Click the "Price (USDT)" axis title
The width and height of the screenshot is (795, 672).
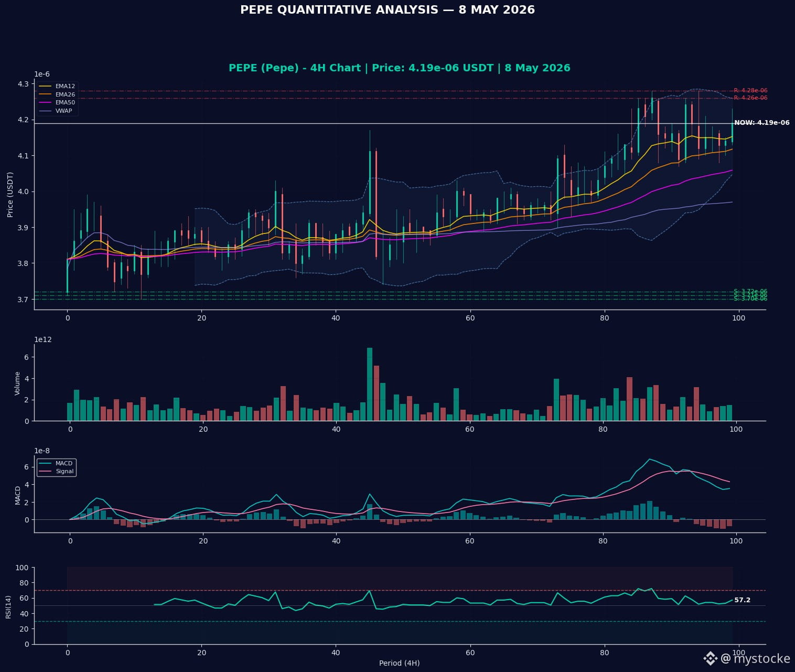(10, 194)
